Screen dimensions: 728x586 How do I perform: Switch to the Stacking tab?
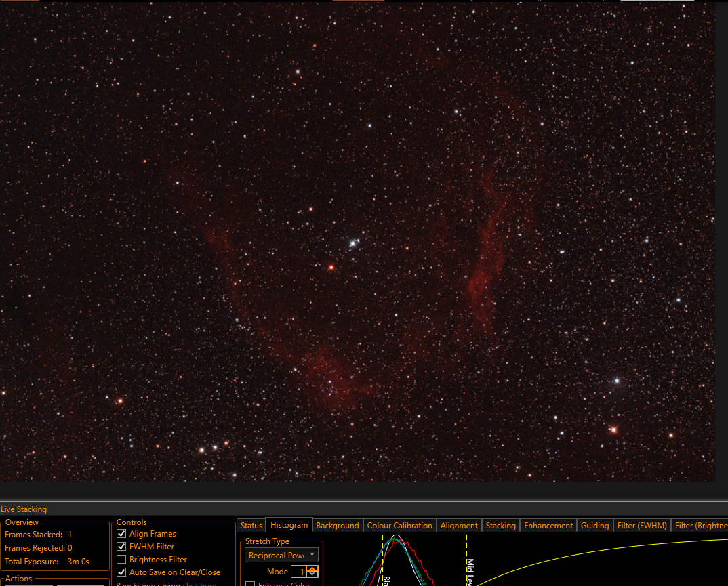tap(500, 525)
